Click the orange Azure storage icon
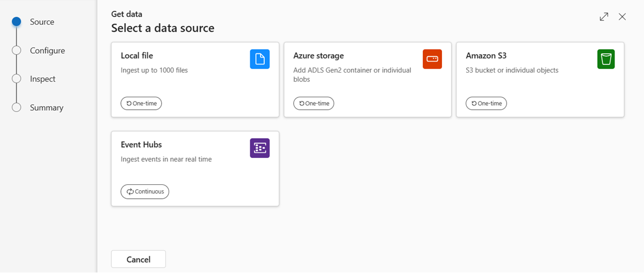Screen dimensions: 644x273 click(432, 59)
